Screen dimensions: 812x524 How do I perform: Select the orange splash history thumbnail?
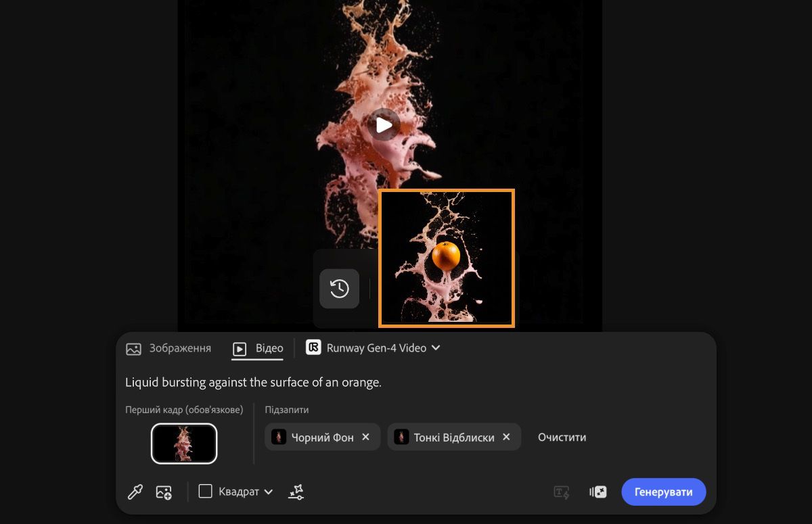(x=447, y=258)
